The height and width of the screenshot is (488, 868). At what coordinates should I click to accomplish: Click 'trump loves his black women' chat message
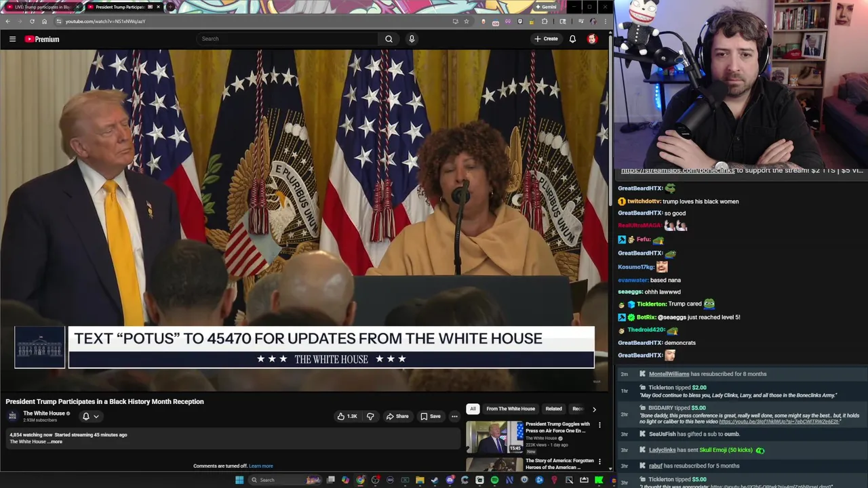[x=701, y=201]
